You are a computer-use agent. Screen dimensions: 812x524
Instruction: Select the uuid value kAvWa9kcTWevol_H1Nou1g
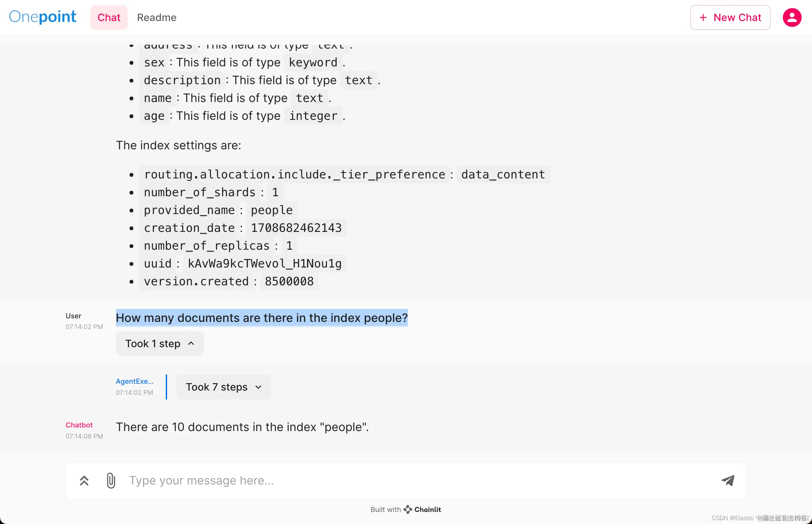[264, 263]
